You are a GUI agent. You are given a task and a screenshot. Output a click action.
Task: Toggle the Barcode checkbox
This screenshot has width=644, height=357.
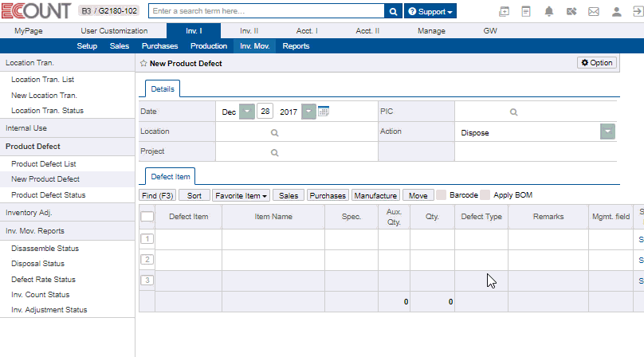(441, 195)
